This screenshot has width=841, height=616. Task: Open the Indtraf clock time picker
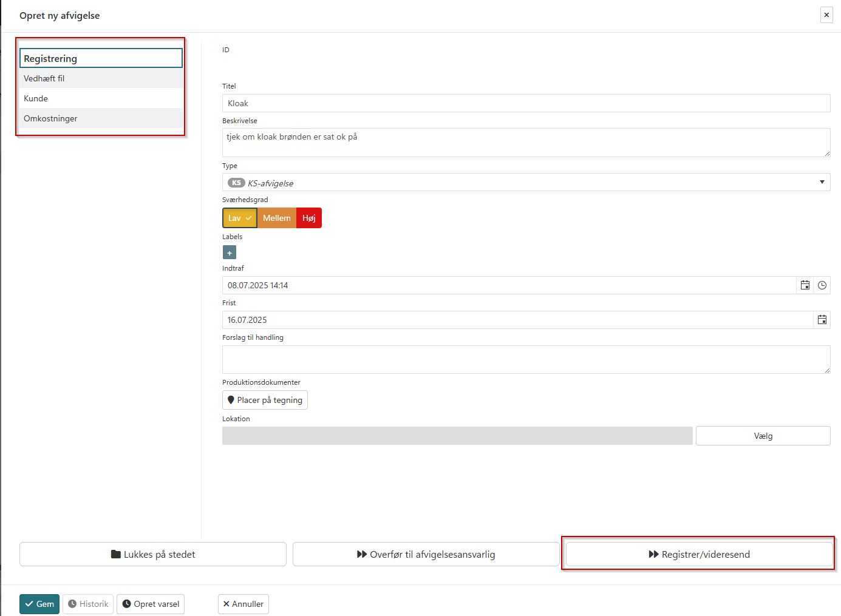tap(822, 285)
